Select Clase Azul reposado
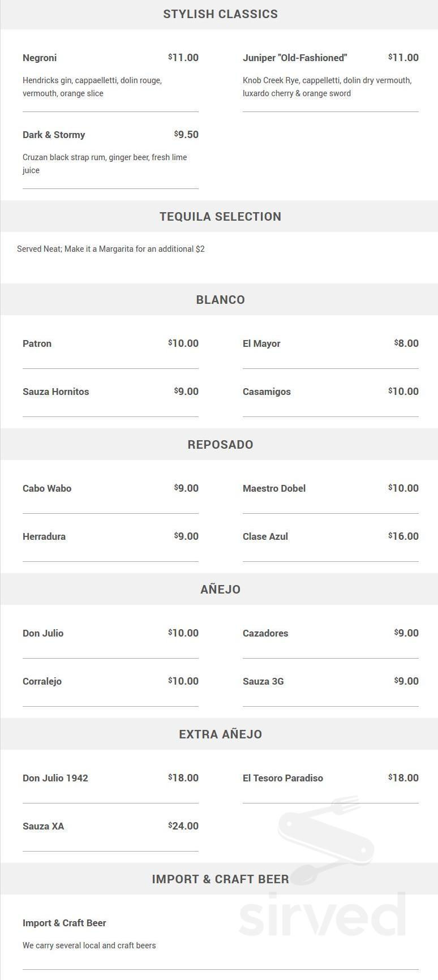 pyautogui.click(x=265, y=536)
